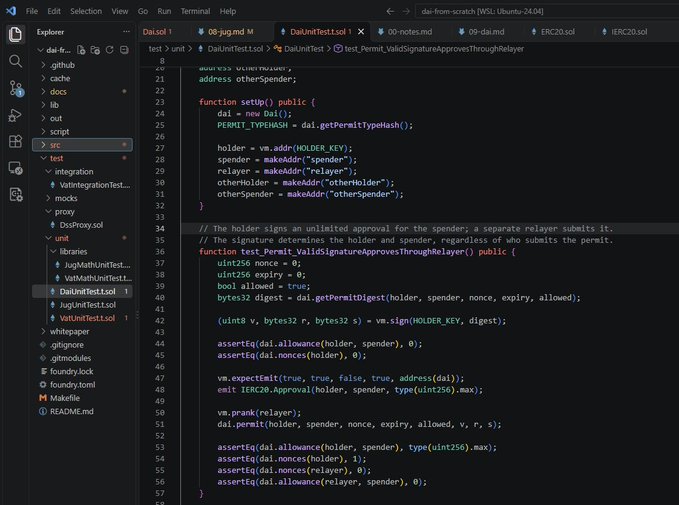Click the command center search box
Viewport: 679px width, 505px height.
[x=546, y=11]
